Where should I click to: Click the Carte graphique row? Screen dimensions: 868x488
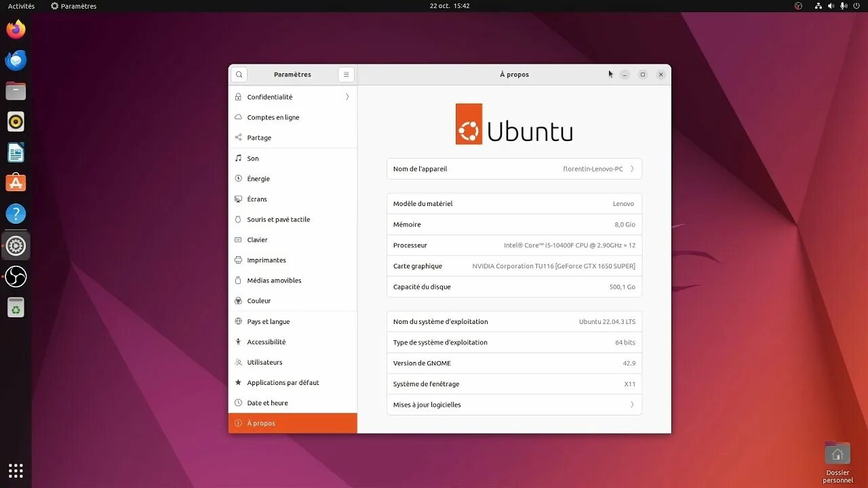pos(514,266)
